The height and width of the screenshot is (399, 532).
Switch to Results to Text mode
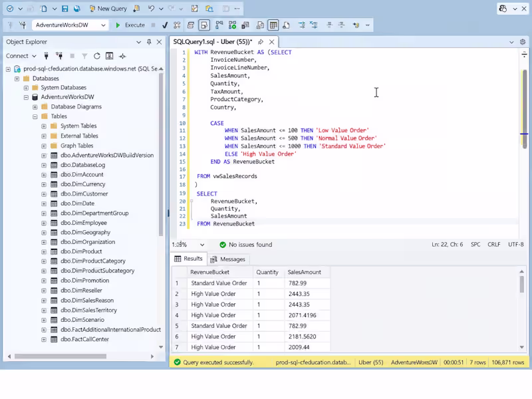(x=260, y=25)
